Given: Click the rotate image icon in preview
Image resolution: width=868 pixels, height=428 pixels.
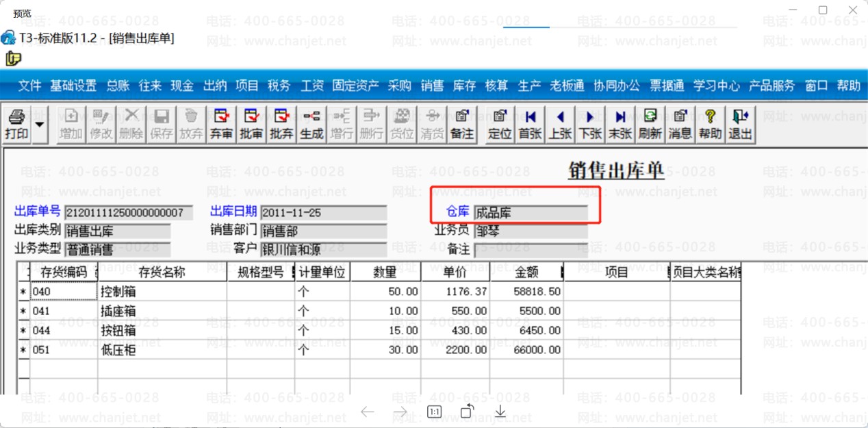Looking at the screenshot, I should click(x=468, y=411).
